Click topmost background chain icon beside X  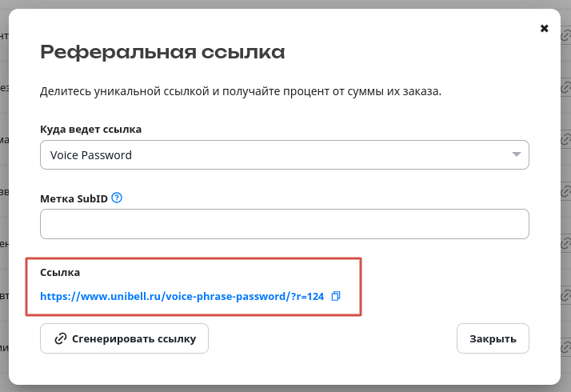pyautogui.click(x=566, y=36)
